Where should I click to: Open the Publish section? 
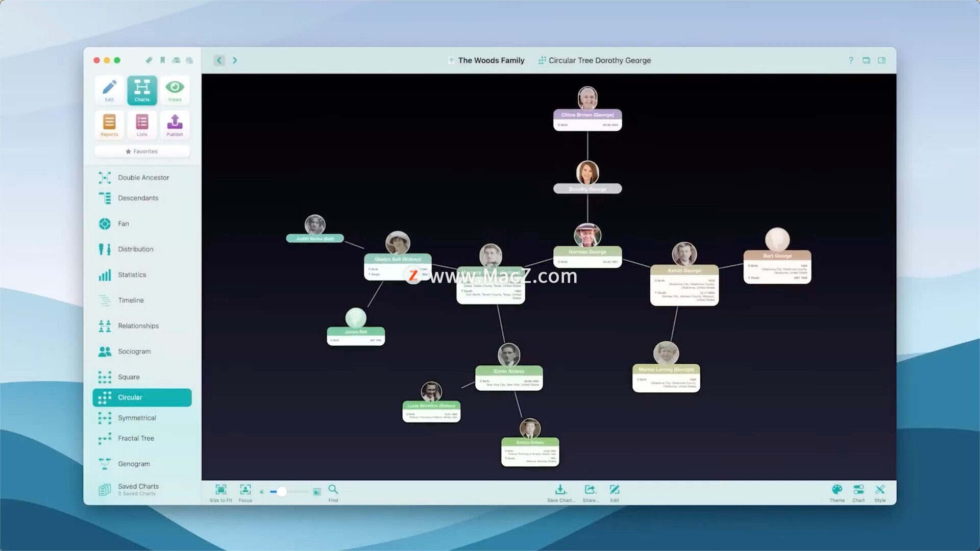175,125
